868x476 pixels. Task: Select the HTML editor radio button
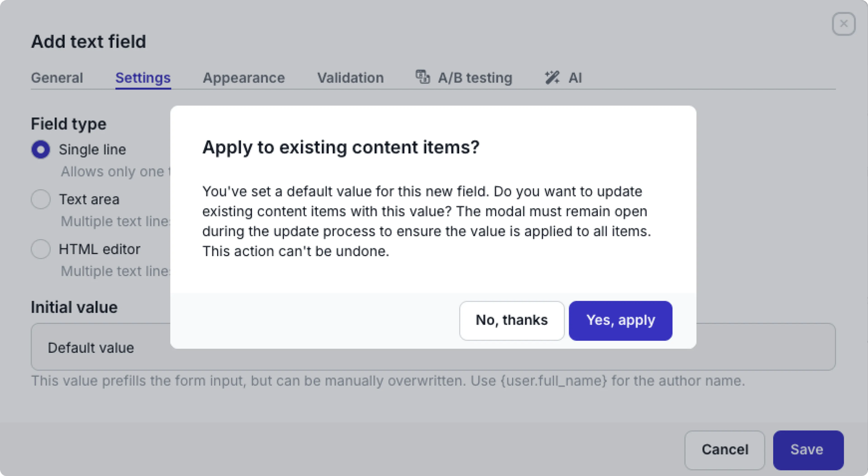(x=41, y=249)
